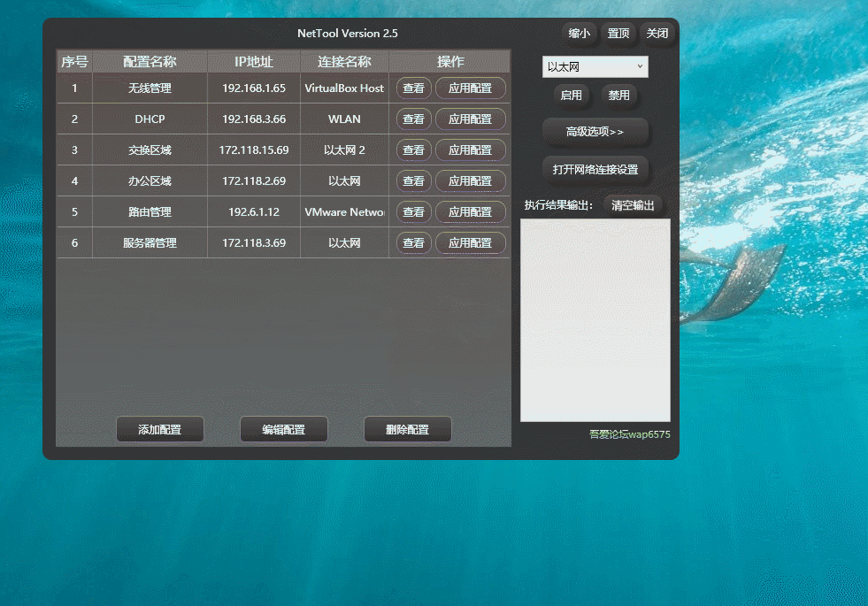Click the VirtualBox Host connection cell

(344, 88)
